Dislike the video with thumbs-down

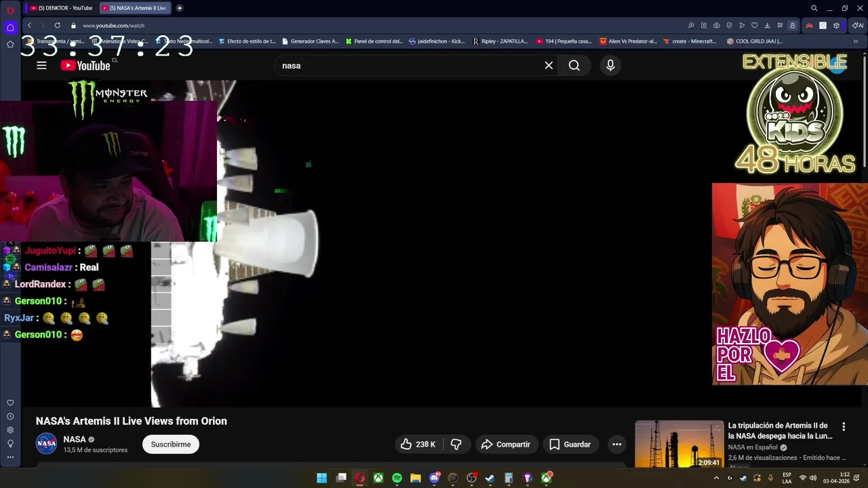click(456, 444)
